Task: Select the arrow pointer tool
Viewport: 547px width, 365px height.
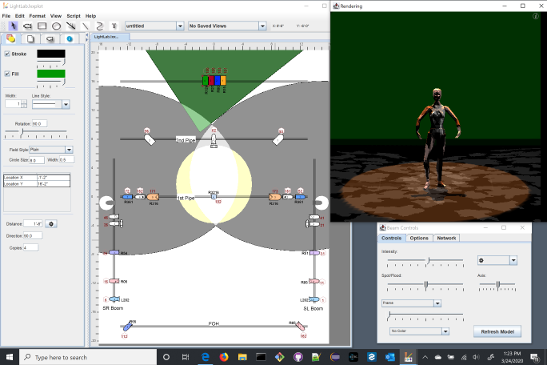Action: click(x=13, y=26)
